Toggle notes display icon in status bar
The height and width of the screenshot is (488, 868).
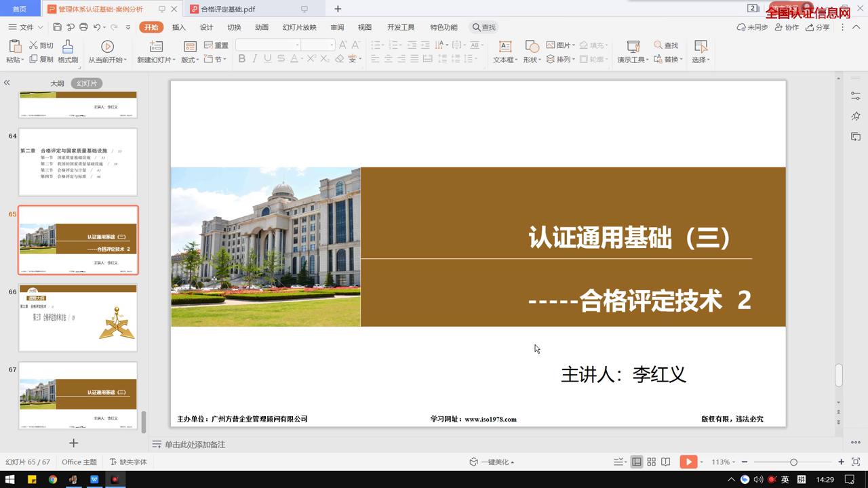click(618, 462)
